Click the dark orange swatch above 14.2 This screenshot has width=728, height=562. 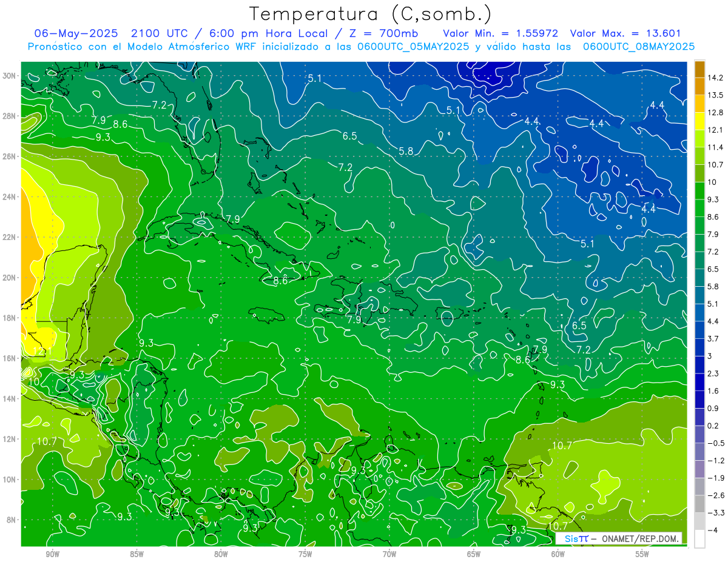pos(699,69)
